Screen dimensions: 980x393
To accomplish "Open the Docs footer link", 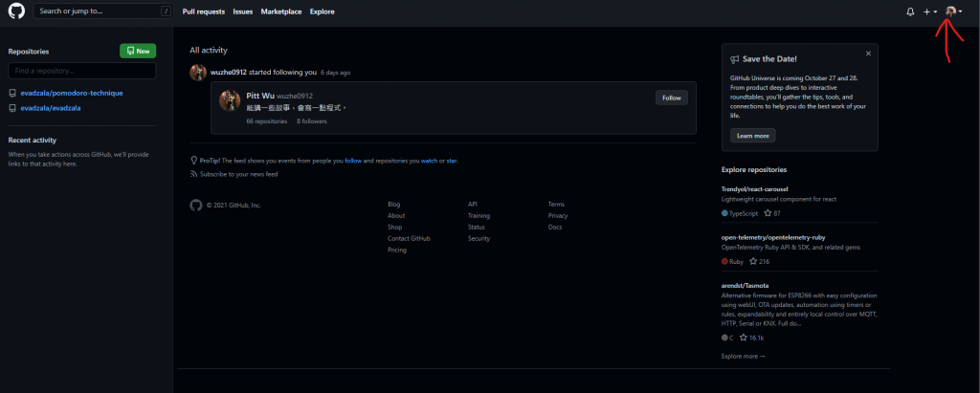I will (555, 228).
